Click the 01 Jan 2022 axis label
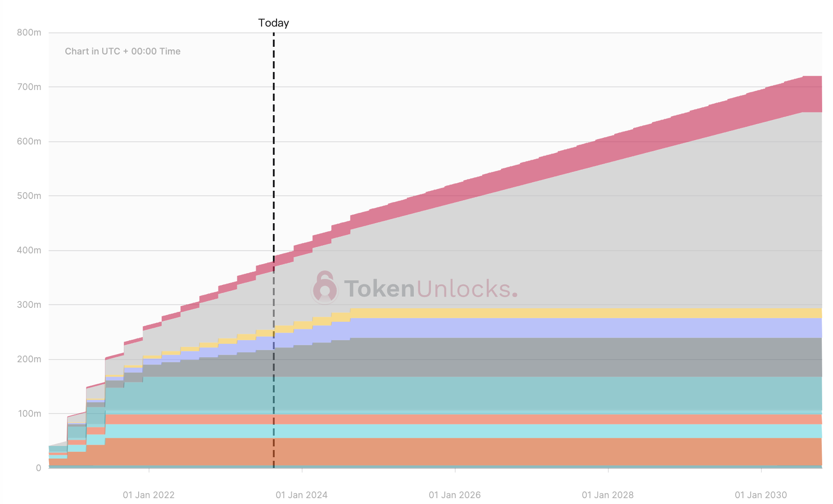The height and width of the screenshot is (504, 833). coord(149,495)
